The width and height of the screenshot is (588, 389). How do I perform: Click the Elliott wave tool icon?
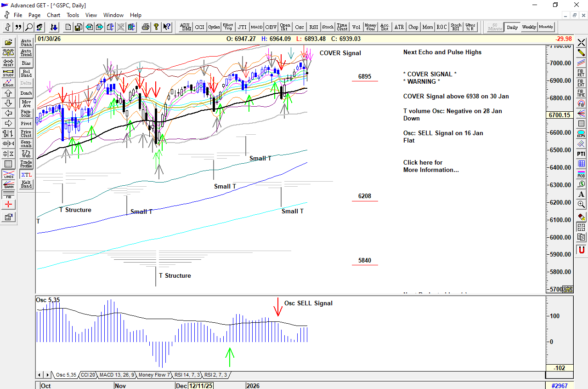[8, 83]
